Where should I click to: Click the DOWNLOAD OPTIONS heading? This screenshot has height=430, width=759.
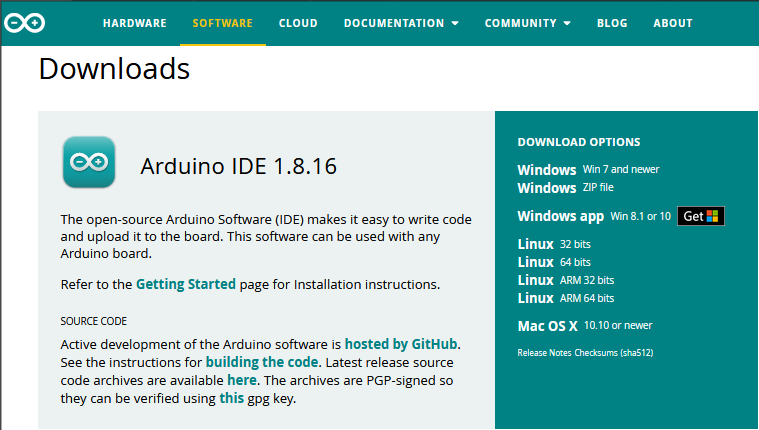(x=579, y=142)
